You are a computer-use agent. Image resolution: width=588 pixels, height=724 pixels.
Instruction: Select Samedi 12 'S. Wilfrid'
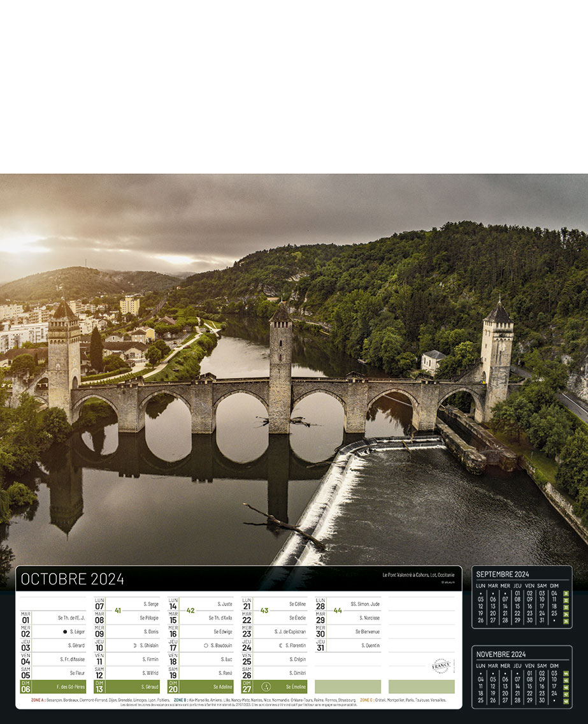pyautogui.click(x=127, y=673)
